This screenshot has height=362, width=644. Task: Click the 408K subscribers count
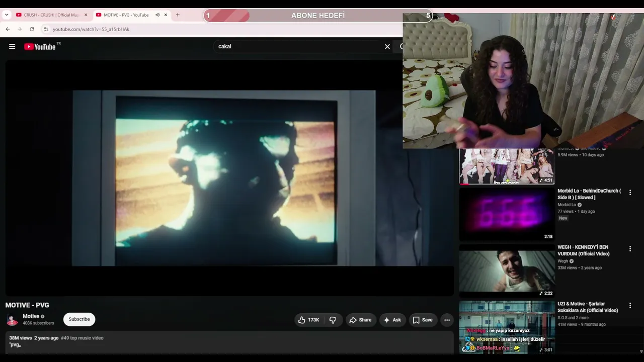(38, 323)
